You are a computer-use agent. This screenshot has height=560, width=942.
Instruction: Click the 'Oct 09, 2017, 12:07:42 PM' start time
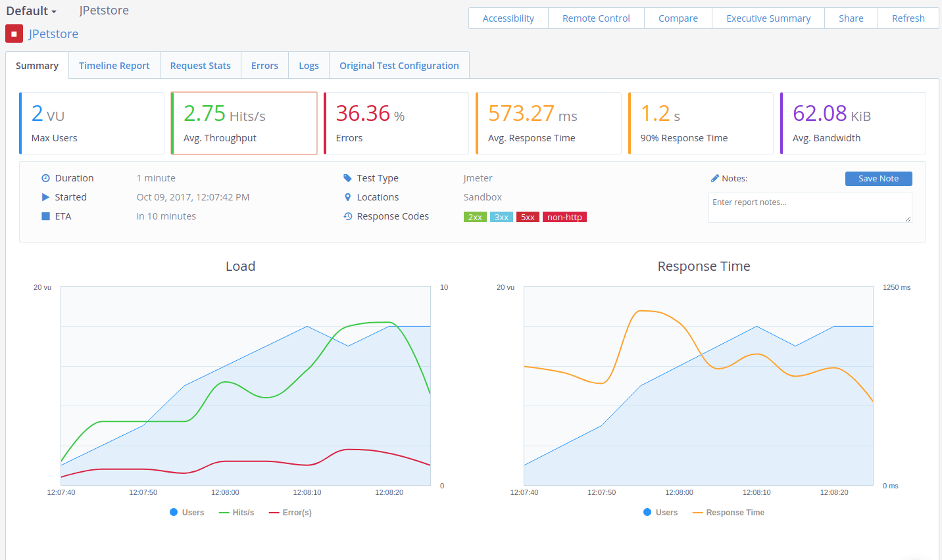(x=193, y=197)
